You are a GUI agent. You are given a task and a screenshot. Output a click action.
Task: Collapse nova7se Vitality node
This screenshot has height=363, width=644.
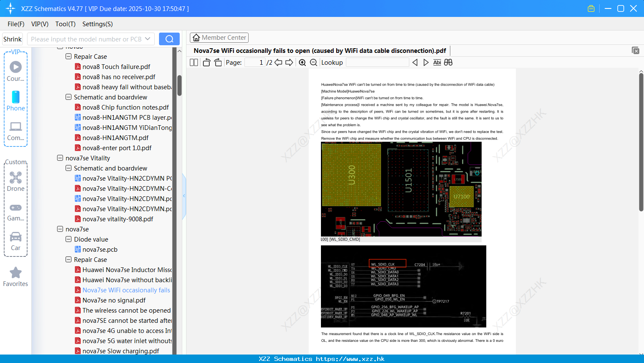(x=60, y=158)
